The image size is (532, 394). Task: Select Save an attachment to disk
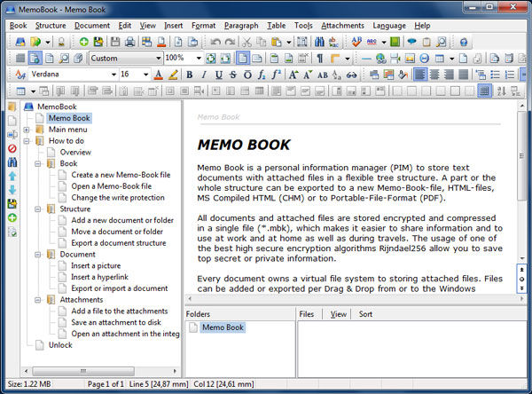tap(116, 322)
